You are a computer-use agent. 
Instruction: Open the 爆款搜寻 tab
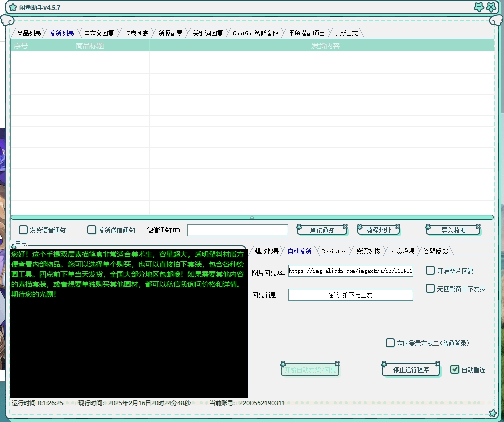267,251
